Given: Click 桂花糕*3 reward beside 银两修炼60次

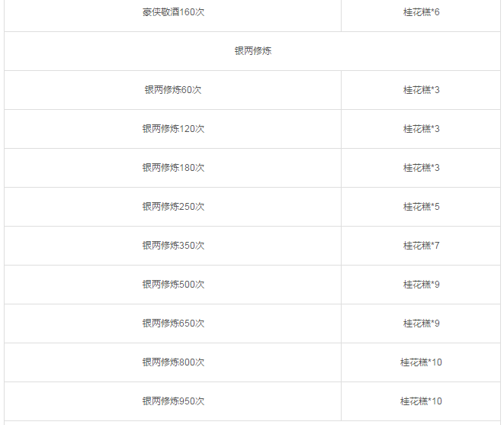Looking at the screenshot, I should pos(421,90).
